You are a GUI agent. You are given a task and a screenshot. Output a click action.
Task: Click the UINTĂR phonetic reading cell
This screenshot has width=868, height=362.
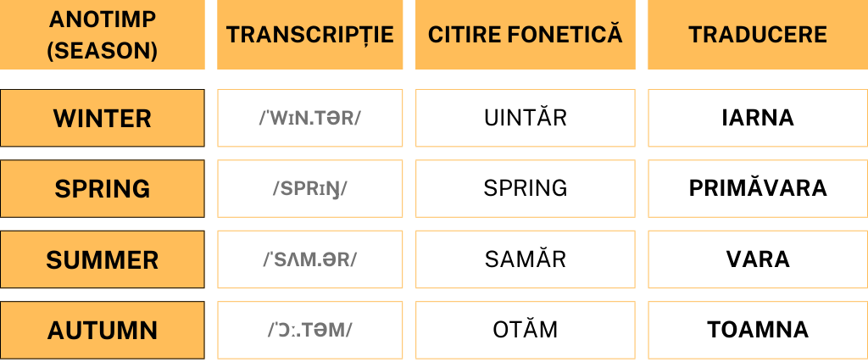click(525, 118)
